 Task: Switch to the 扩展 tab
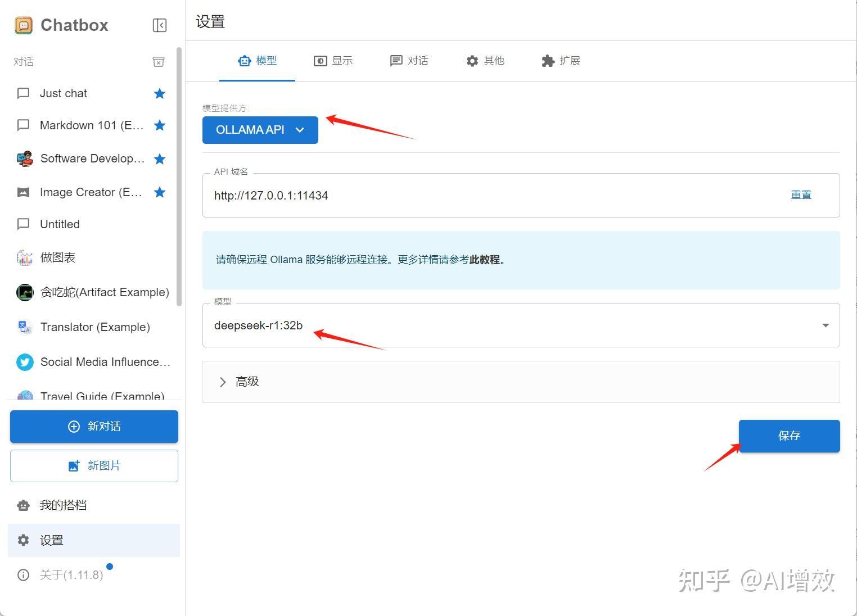click(561, 61)
